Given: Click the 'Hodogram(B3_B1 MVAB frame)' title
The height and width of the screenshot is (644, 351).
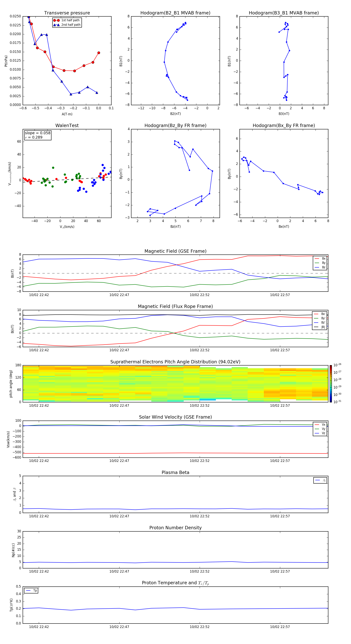Looking at the screenshot, I should pyautogui.click(x=284, y=13).
